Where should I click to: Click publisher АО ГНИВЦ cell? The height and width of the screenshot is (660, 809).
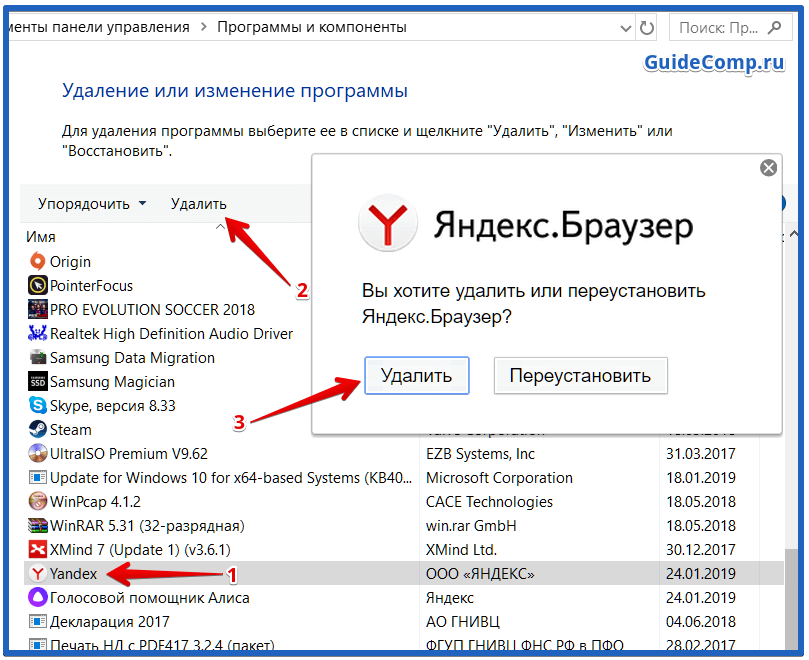click(462, 621)
